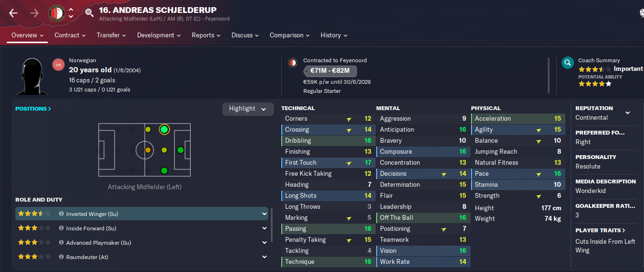The image size is (644, 272).
Task: Open the Feyenoord club badge in header
Action: [x=57, y=13]
